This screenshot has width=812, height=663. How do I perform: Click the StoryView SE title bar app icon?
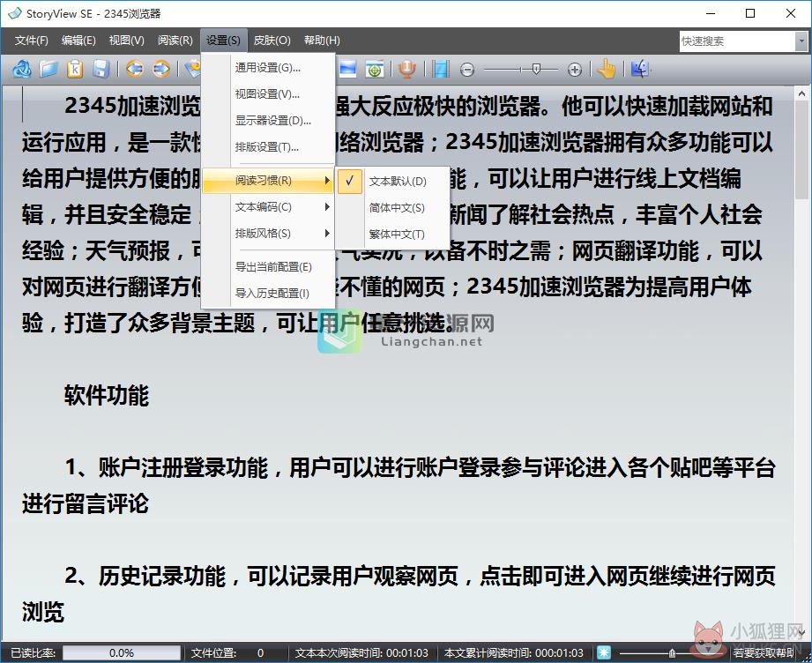click(x=14, y=13)
